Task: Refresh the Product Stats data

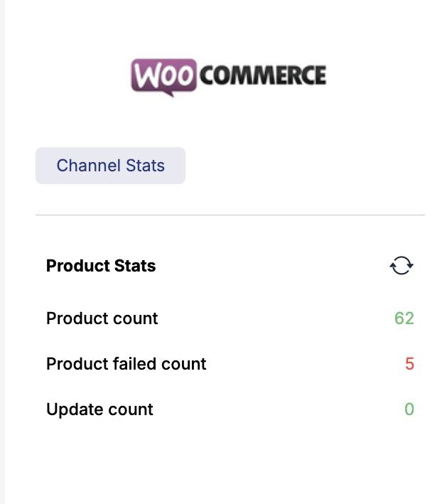Action: pyautogui.click(x=402, y=266)
